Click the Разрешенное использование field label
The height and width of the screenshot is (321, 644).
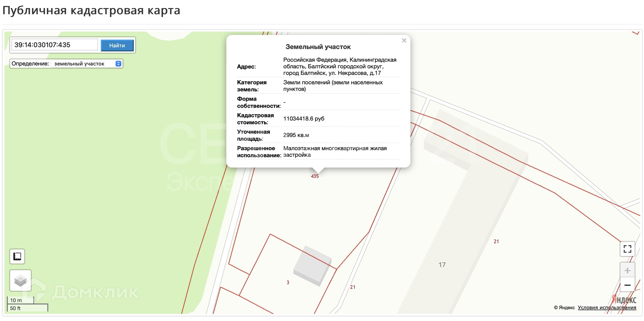(x=259, y=151)
